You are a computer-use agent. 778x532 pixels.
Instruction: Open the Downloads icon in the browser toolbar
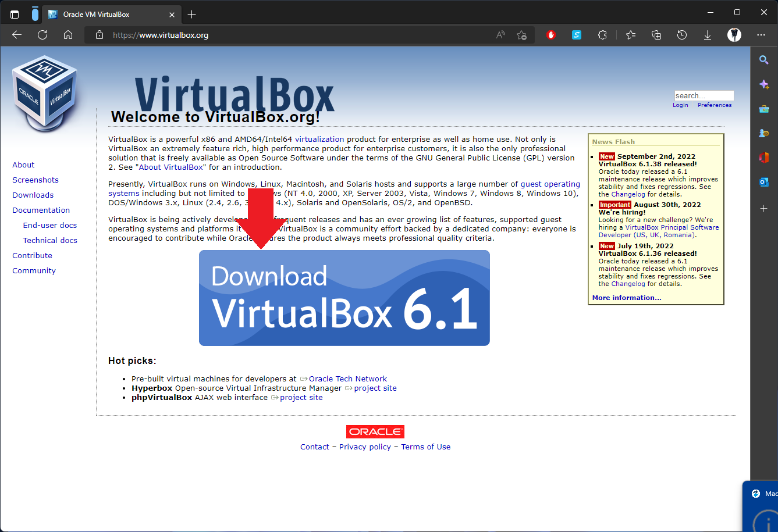point(707,35)
